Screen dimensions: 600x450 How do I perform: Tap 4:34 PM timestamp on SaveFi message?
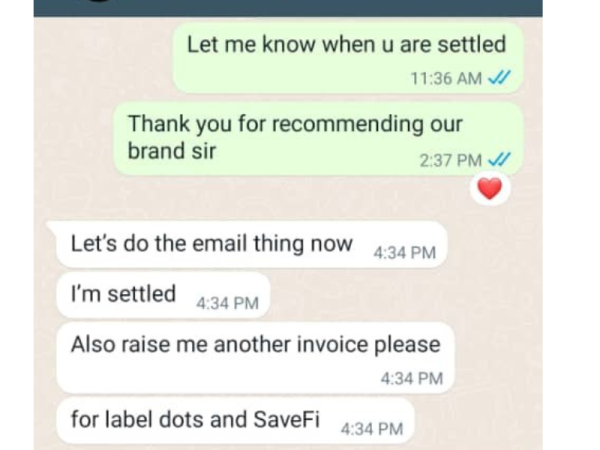(x=372, y=429)
